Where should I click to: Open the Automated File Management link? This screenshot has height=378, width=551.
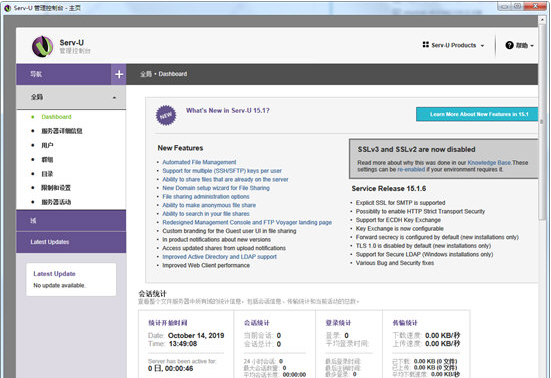[199, 162]
